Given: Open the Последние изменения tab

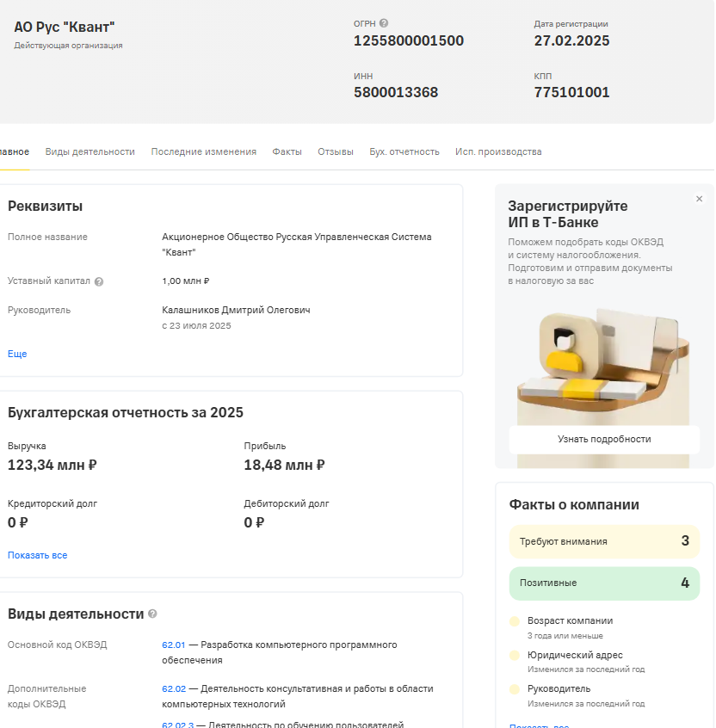Looking at the screenshot, I should click(203, 151).
